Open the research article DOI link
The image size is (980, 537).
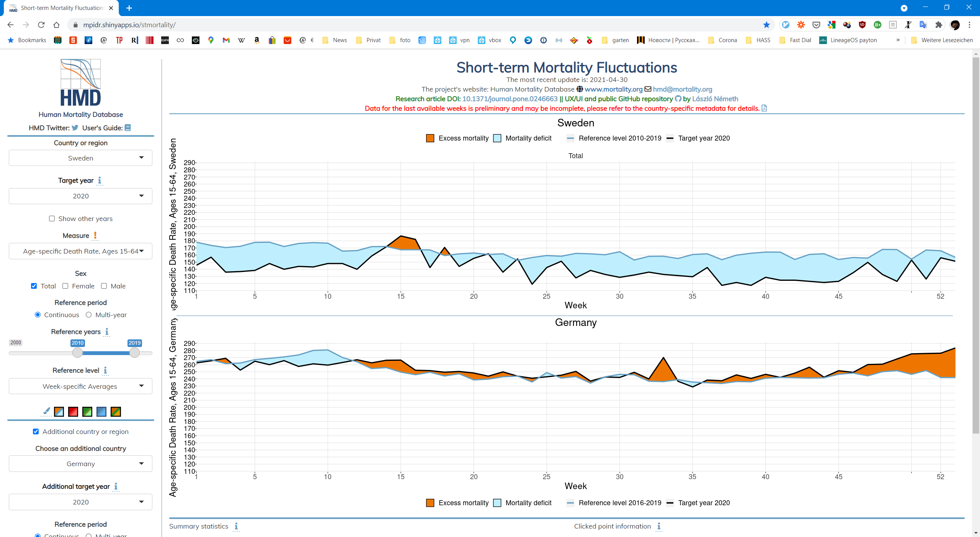(x=510, y=99)
